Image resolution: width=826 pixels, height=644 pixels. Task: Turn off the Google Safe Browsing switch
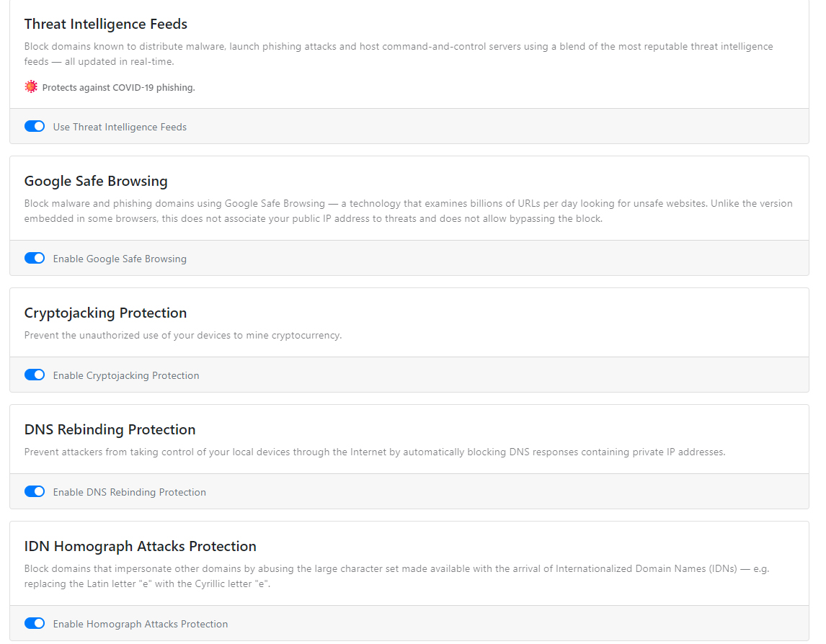click(35, 259)
